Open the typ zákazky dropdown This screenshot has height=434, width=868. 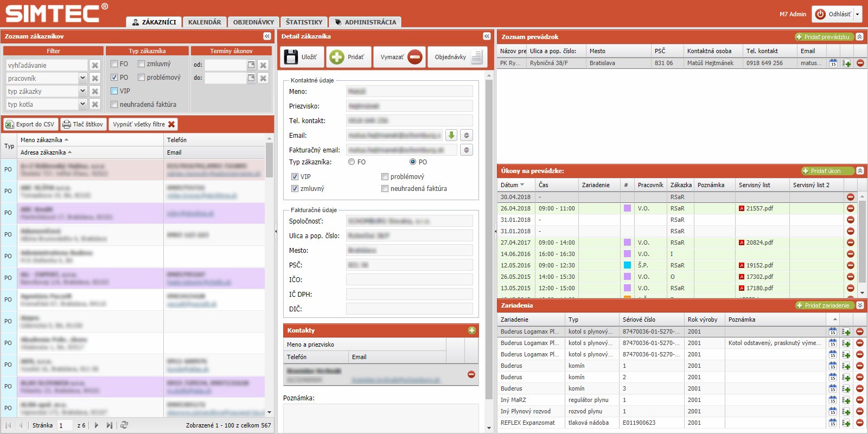pyautogui.click(x=82, y=91)
